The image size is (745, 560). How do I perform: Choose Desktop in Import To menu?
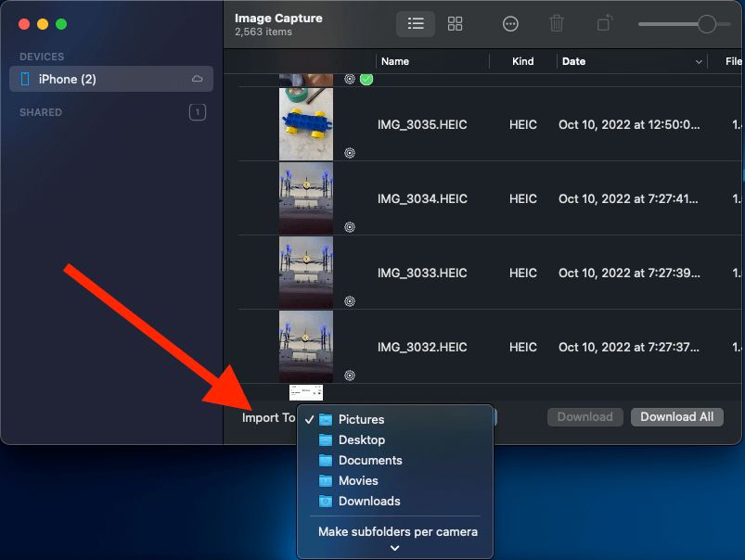395,439
